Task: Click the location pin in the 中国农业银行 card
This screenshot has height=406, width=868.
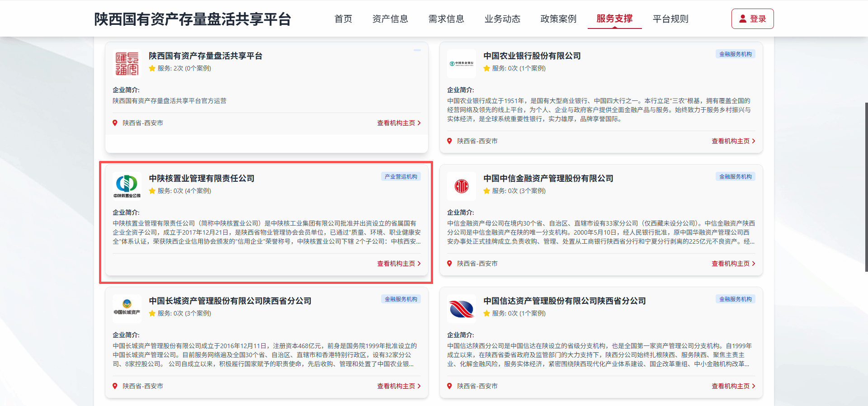Action: coord(449,141)
